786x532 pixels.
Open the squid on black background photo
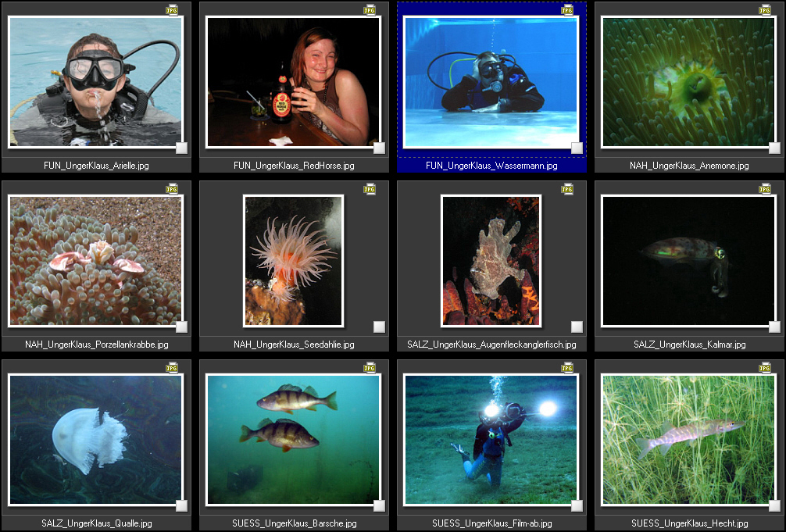pyautogui.click(x=688, y=261)
